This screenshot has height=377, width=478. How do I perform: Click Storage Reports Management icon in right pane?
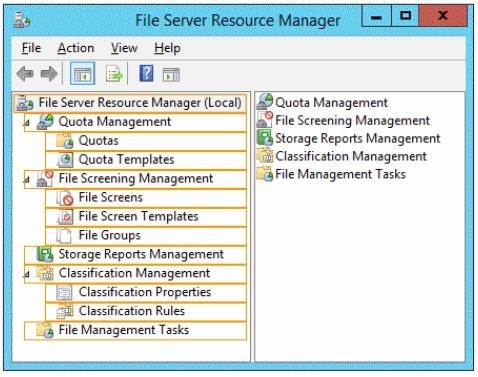point(265,138)
